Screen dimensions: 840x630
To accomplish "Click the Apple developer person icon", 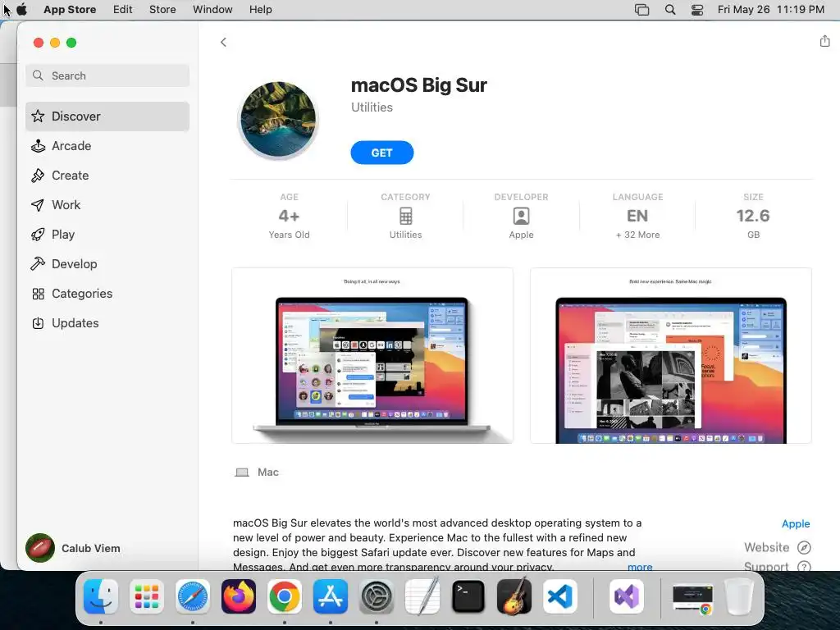I will [521, 216].
